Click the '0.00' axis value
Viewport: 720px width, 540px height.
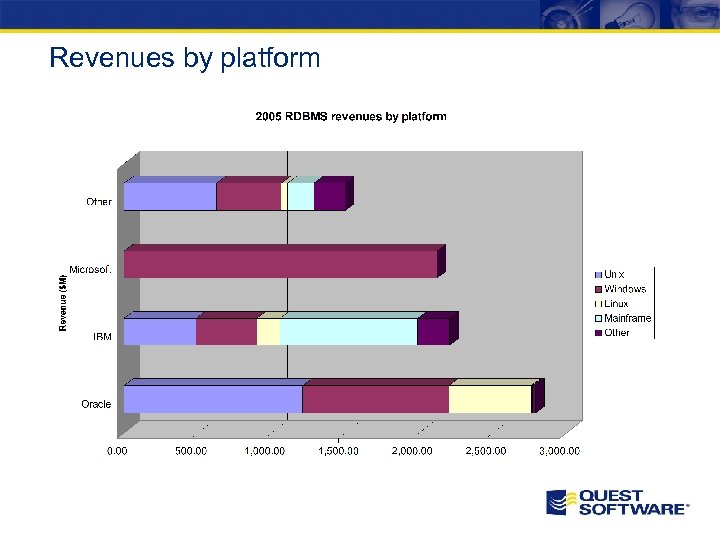[117, 451]
